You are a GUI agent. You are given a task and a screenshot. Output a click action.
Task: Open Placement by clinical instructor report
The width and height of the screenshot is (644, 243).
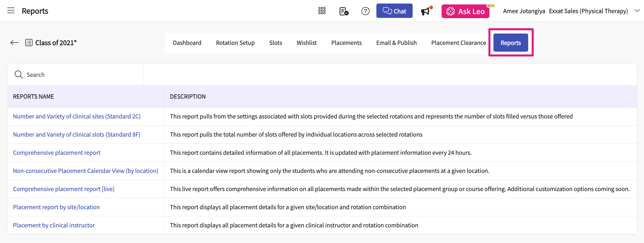click(x=54, y=225)
